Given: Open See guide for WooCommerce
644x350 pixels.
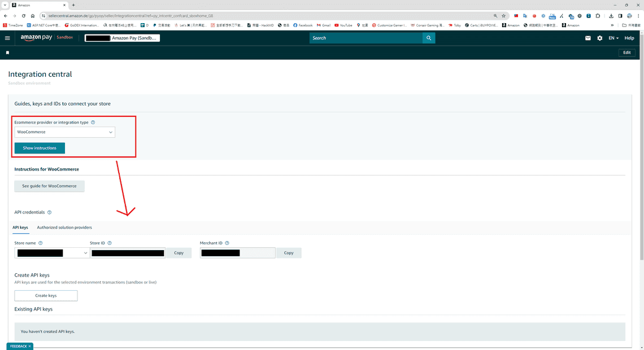Looking at the screenshot, I should [49, 186].
